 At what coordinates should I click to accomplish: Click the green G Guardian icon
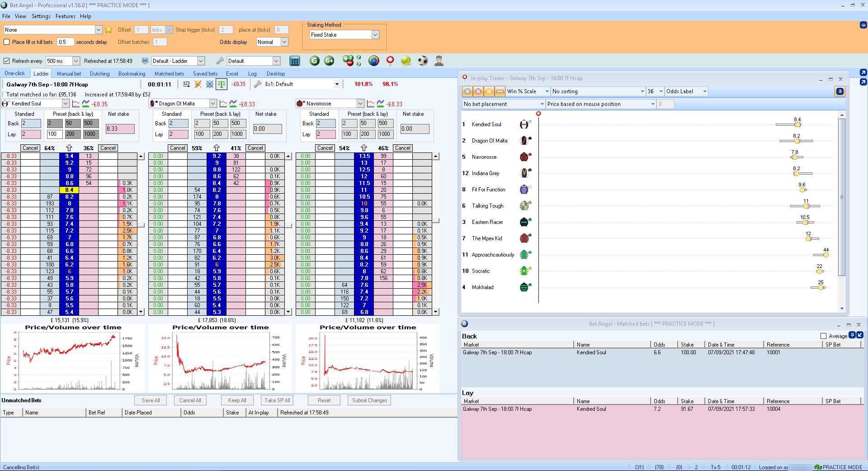pos(315,61)
